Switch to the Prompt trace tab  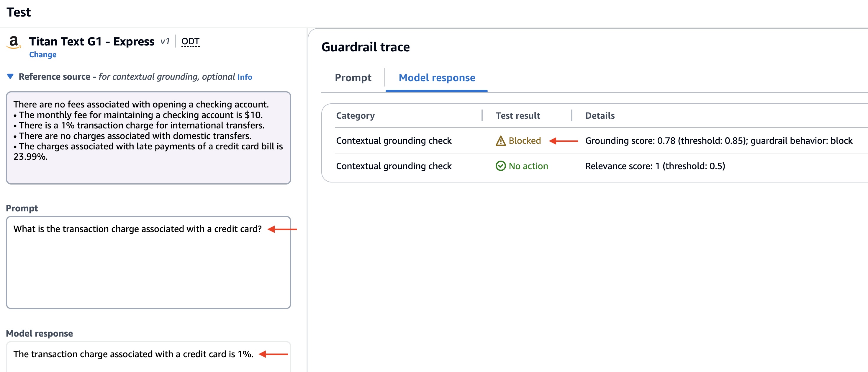tap(353, 78)
